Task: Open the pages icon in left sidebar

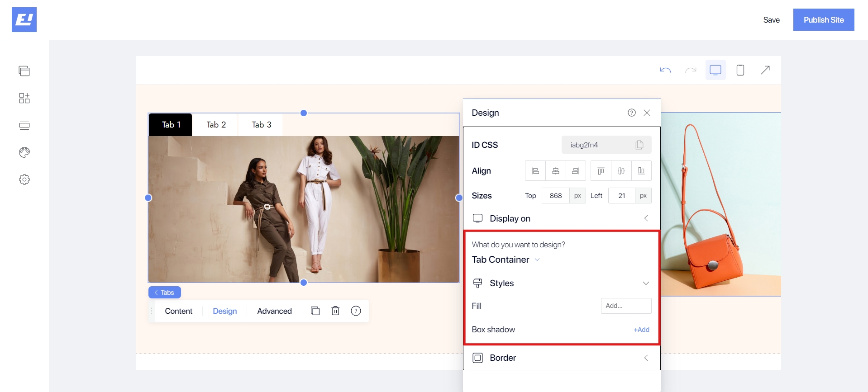Action: pyautogui.click(x=24, y=71)
